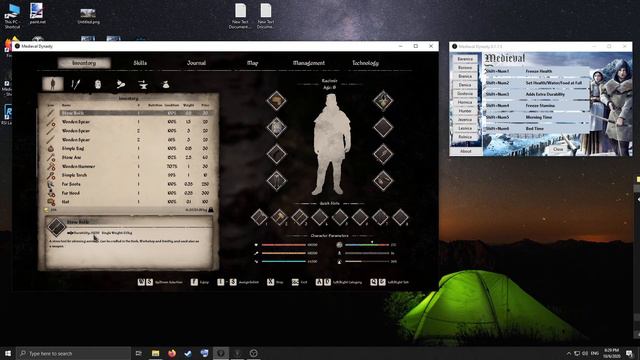Viewport: 640px width, 360px height.
Task: Click the About button in trainer window
Action: pyautogui.click(x=466, y=151)
